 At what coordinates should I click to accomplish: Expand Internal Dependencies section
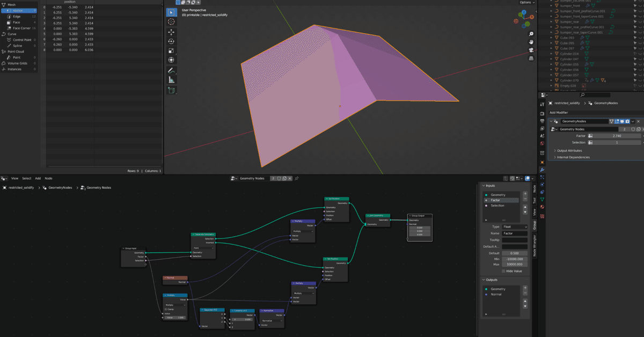click(573, 157)
